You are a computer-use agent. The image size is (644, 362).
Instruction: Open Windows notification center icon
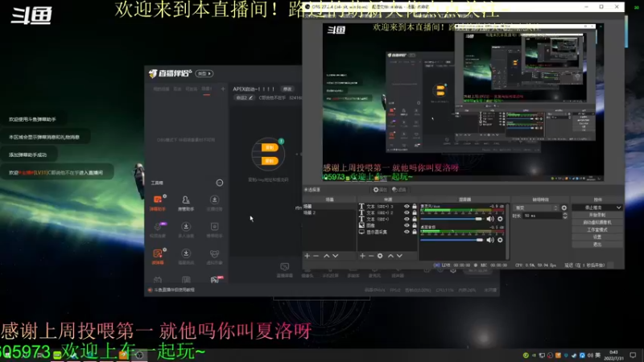click(x=633, y=355)
